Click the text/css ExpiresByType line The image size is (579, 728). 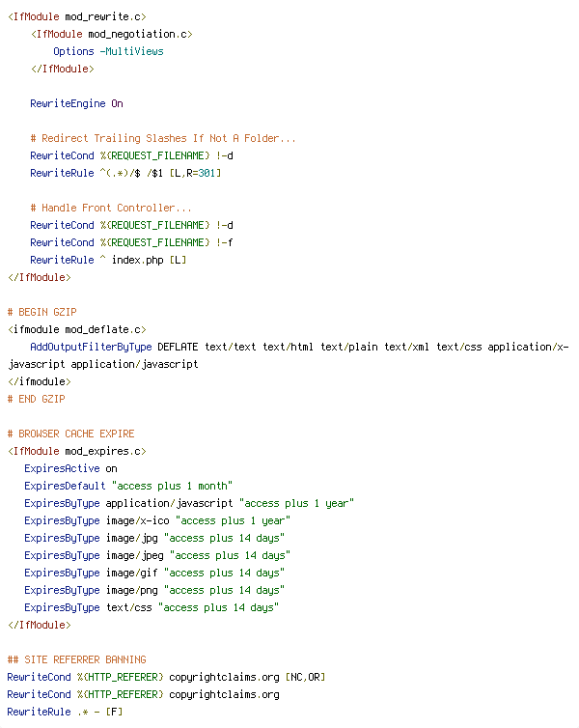[x=152, y=607]
